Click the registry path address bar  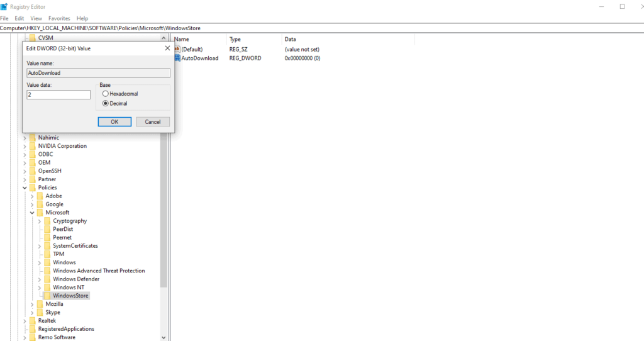(x=322, y=28)
